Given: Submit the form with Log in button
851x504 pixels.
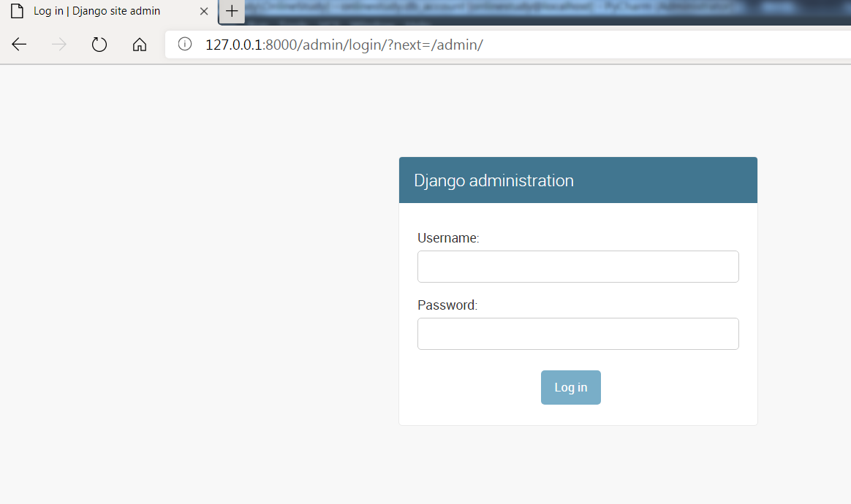Looking at the screenshot, I should (x=570, y=387).
